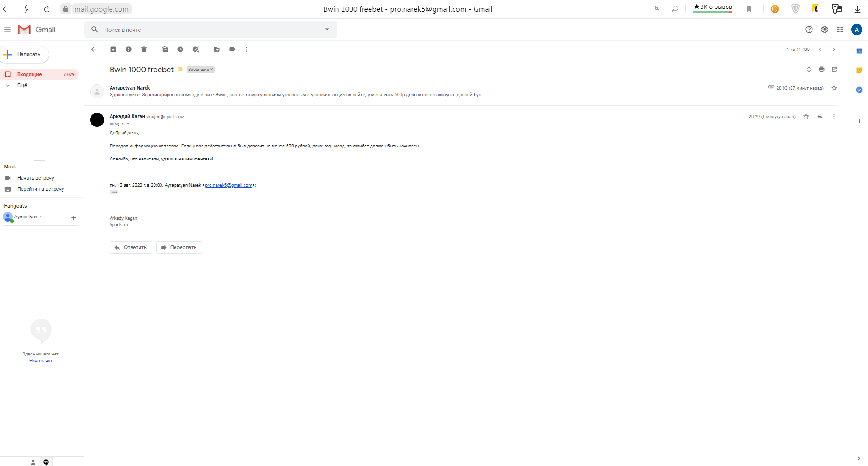Click the browser back arrow
Screen dimensions: 868x466
6,9
